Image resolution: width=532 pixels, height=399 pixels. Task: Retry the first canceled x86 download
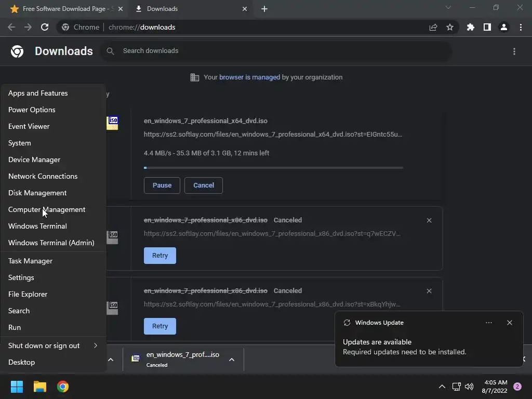[160, 256]
